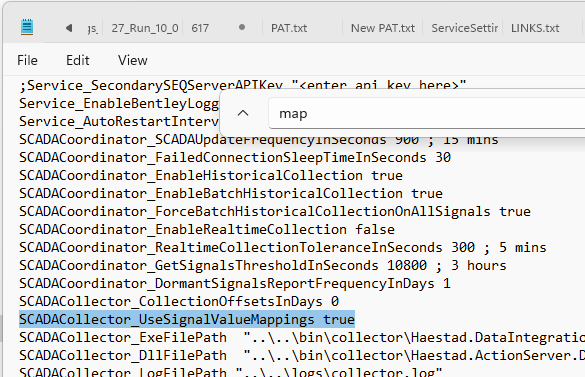Screen dimensions: 585x377
Task: Select the 27_Run_10_0 tab
Action: (x=145, y=28)
